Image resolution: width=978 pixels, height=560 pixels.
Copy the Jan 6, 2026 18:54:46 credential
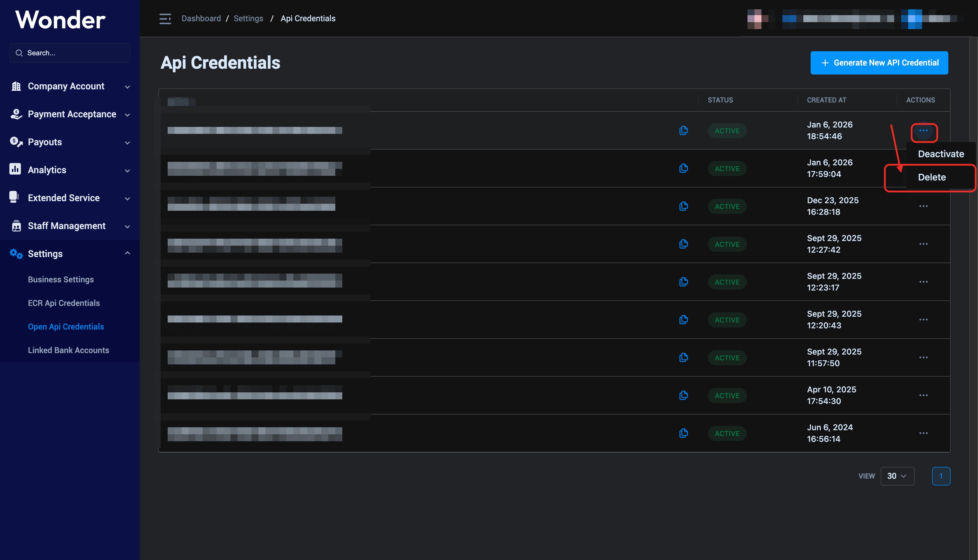pyautogui.click(x=683, y=130)
